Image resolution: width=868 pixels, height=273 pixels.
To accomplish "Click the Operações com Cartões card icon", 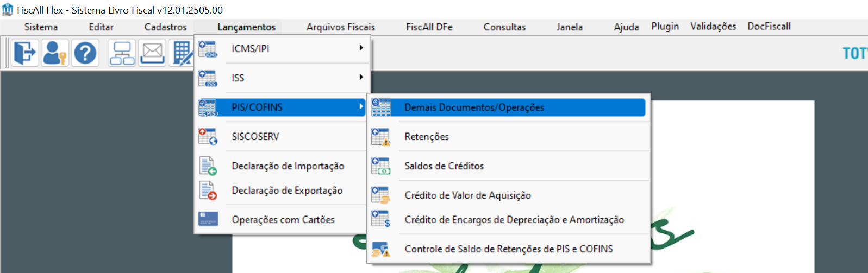I will (x=208, y=219).
